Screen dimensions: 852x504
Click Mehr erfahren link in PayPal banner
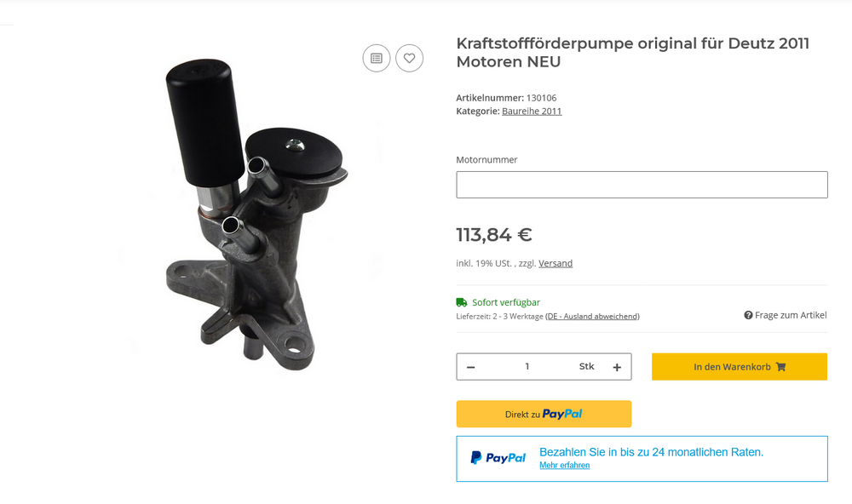point(565,465)
